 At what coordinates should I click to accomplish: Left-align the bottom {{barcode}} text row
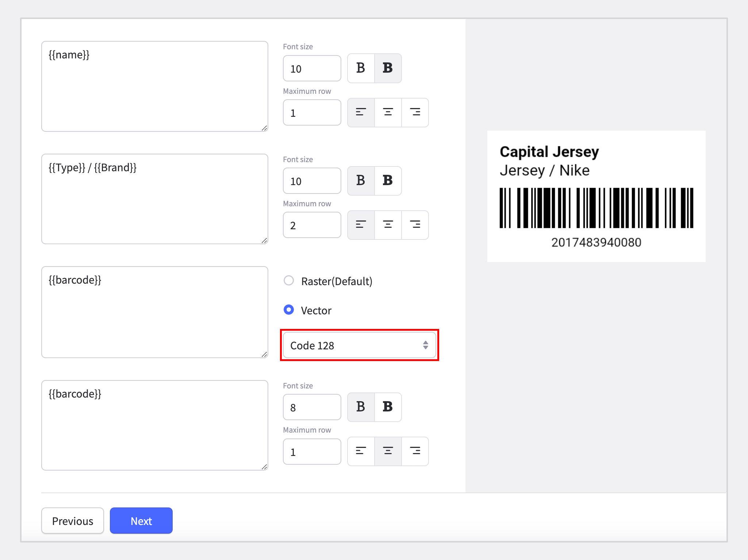(361, 451)
